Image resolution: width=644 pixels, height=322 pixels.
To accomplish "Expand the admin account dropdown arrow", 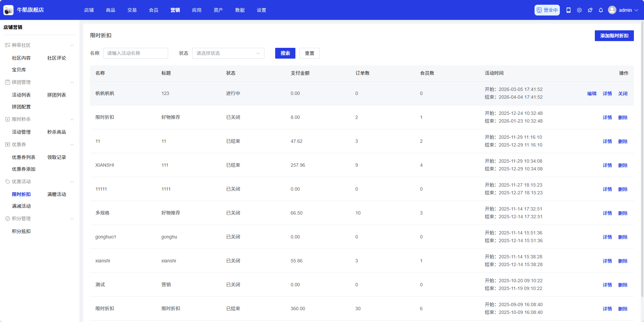I will click(636, 10).
